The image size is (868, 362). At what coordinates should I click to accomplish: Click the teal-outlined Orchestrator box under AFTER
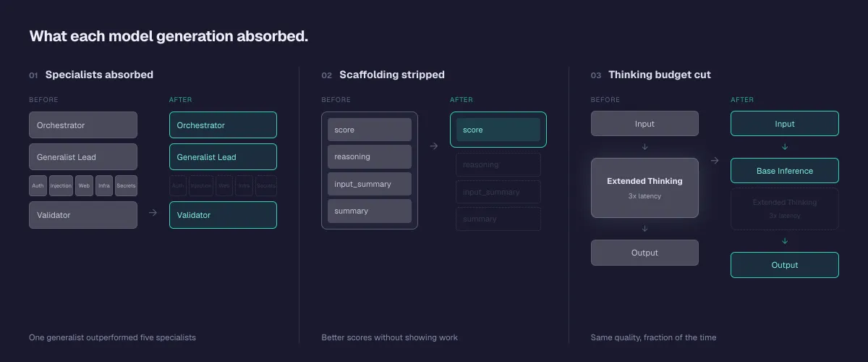pyautogui.click(x=223, y=125)
